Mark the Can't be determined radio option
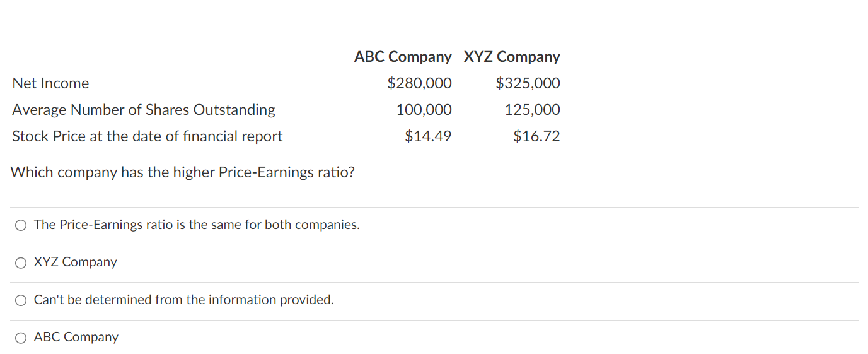 point(21,300)
